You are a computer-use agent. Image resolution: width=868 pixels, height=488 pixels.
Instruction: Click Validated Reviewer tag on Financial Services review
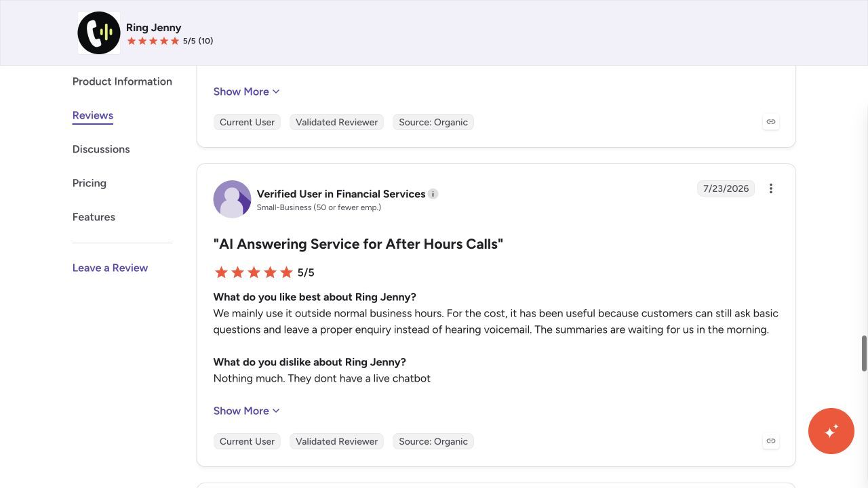click(x=336, y=441)
